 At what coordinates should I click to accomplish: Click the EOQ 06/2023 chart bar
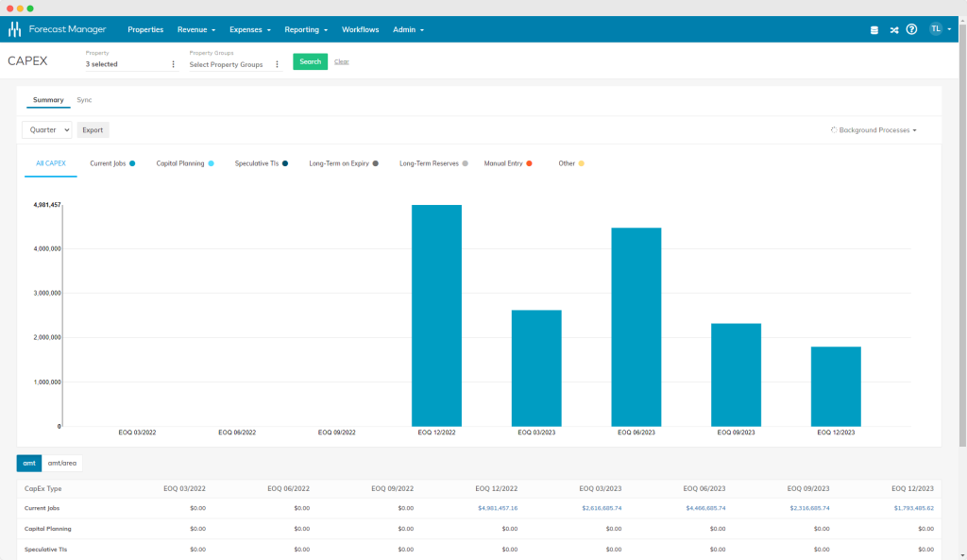pos(636,327)
